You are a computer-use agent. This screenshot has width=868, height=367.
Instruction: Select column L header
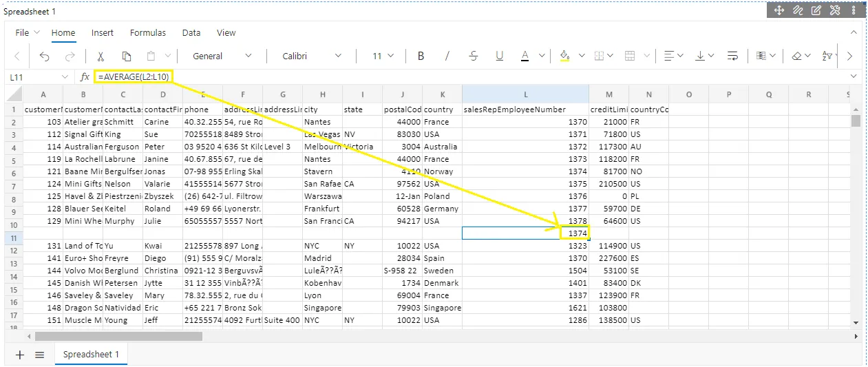[525, 94]
